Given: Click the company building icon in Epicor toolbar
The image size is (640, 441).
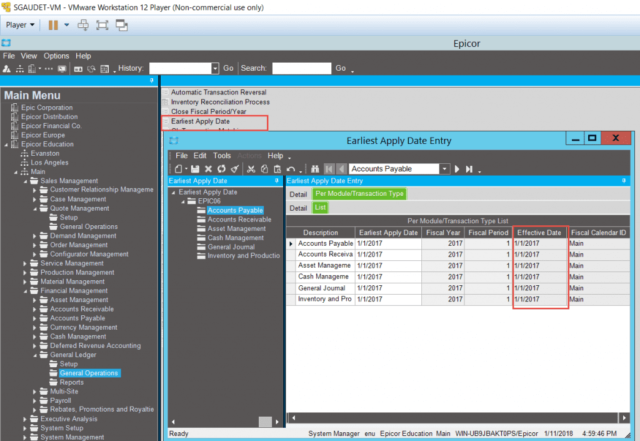Looking at the screenshot, I should pos(32,69).
